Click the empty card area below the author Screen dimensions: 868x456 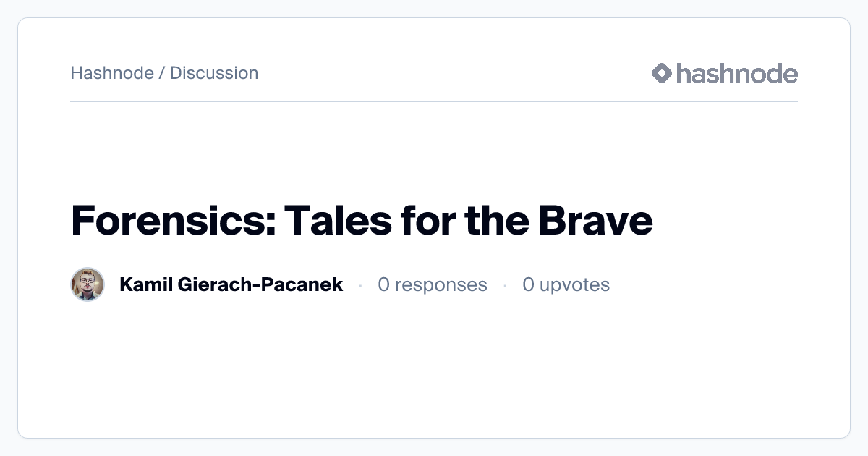point(434,369)
